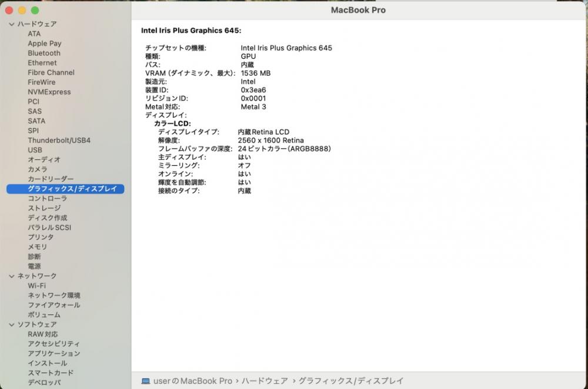Click the VRAM value 1536 MB
The height and width of the screenshot is (389, 588).
256,73
